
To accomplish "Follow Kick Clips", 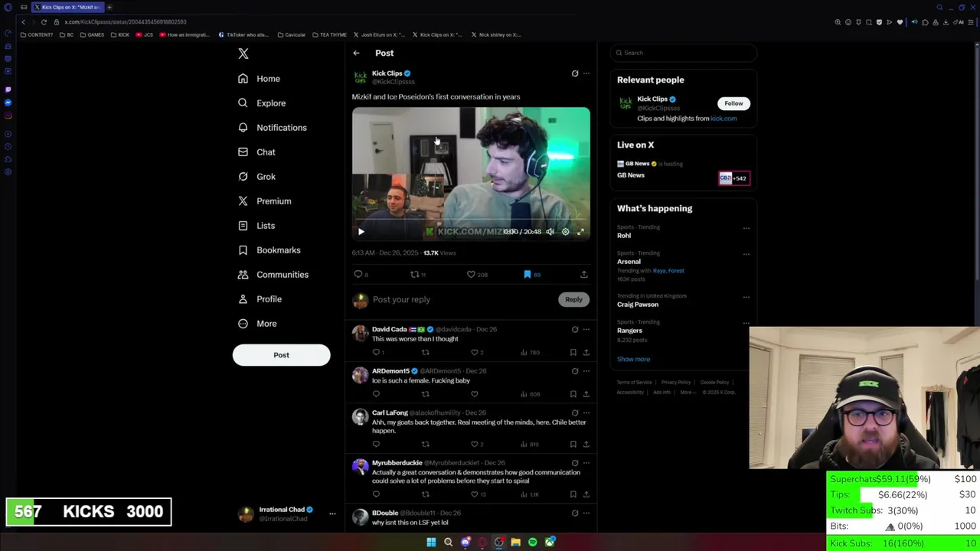I will click(733, 103).
